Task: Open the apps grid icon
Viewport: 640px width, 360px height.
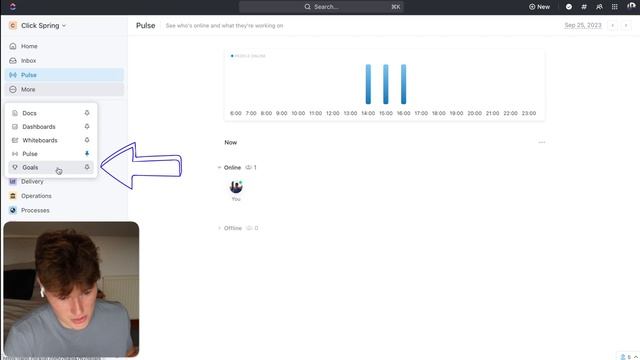Action: [x=614, y=7]
